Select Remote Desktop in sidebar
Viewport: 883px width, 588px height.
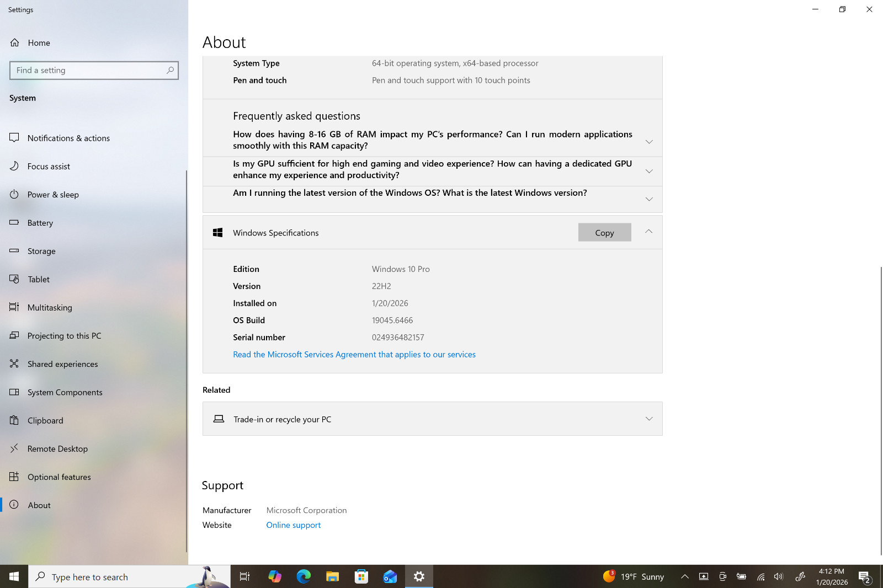[x=94, y=448]
